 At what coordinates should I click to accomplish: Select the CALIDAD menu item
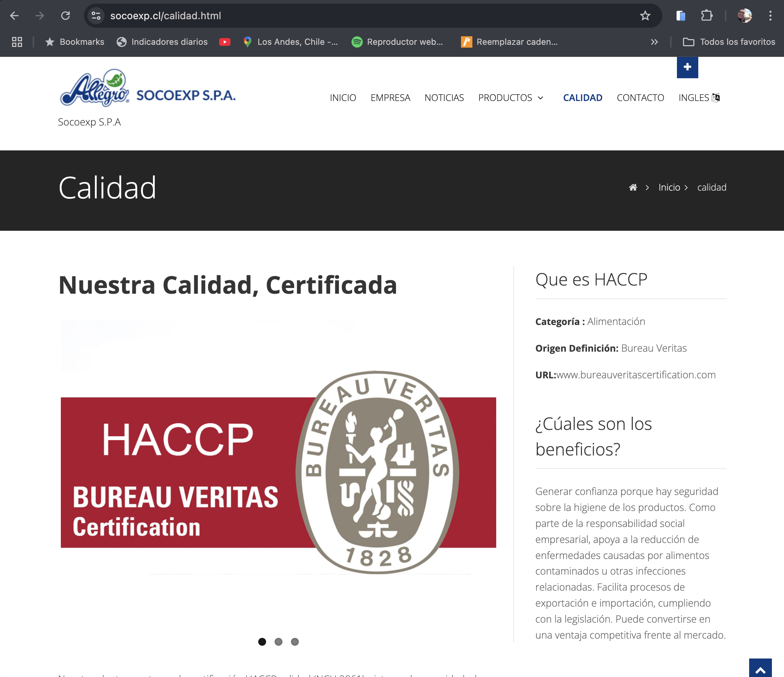[x=582, y=97]
